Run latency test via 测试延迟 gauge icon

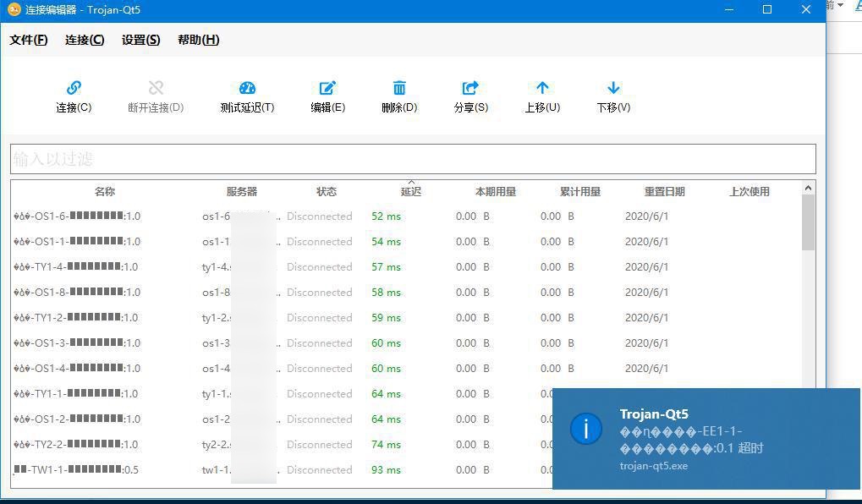(247, 88)
